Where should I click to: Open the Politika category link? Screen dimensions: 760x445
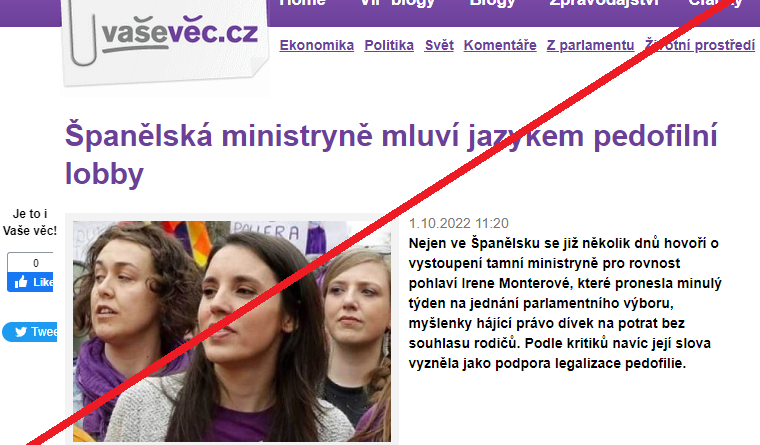[x=389, y=46]
